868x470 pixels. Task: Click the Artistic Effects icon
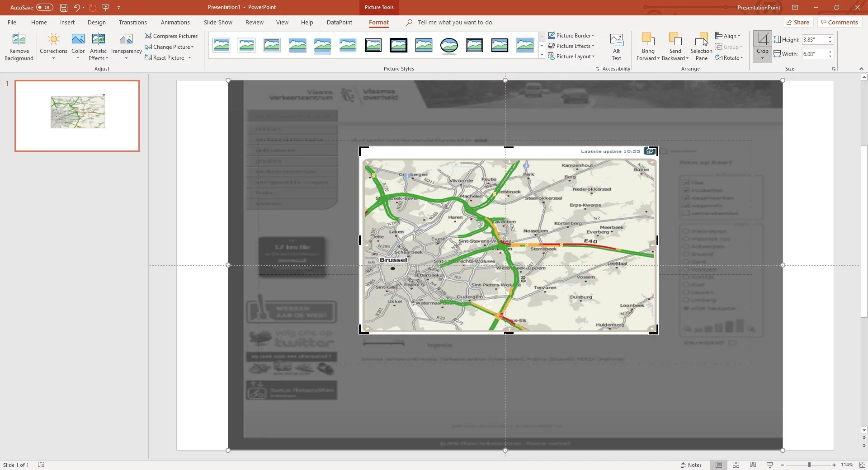coord(98,39)
